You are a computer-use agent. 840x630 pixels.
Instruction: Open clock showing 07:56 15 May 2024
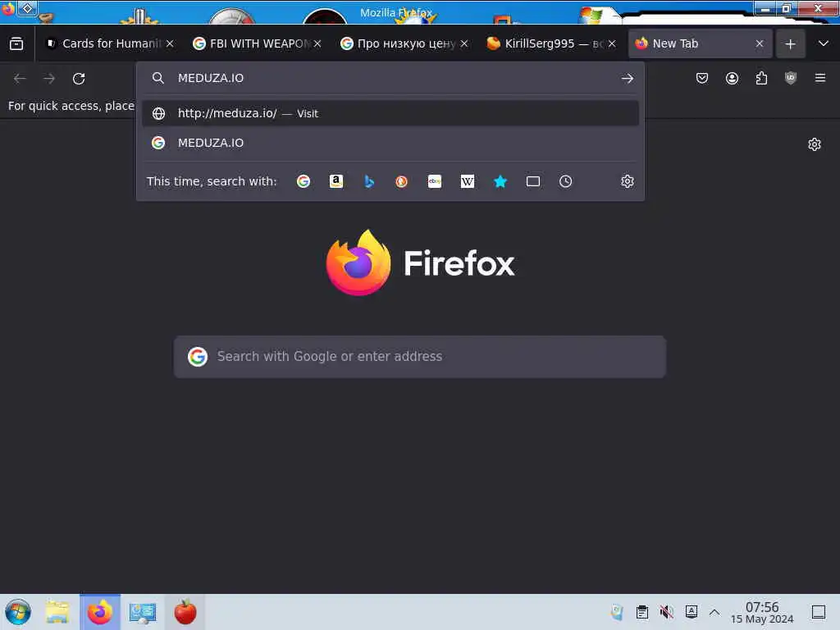[x=762, y=612]
